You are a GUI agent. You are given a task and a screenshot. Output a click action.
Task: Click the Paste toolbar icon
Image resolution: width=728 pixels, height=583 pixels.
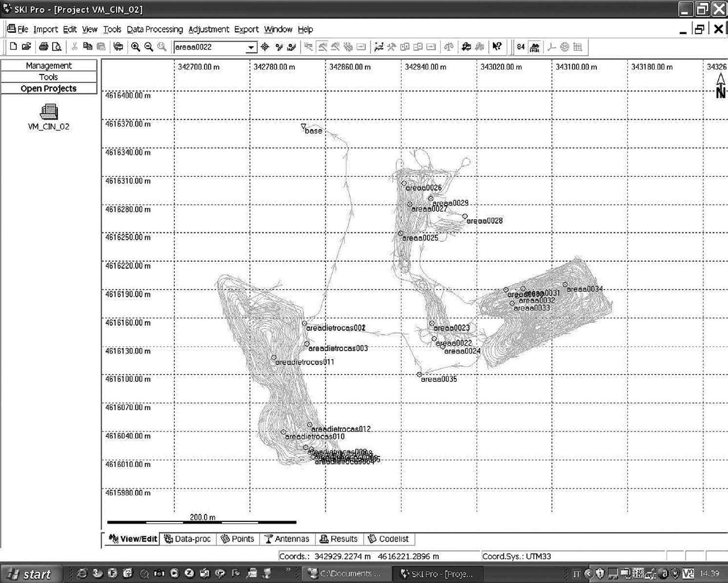[x=101, y=46]
